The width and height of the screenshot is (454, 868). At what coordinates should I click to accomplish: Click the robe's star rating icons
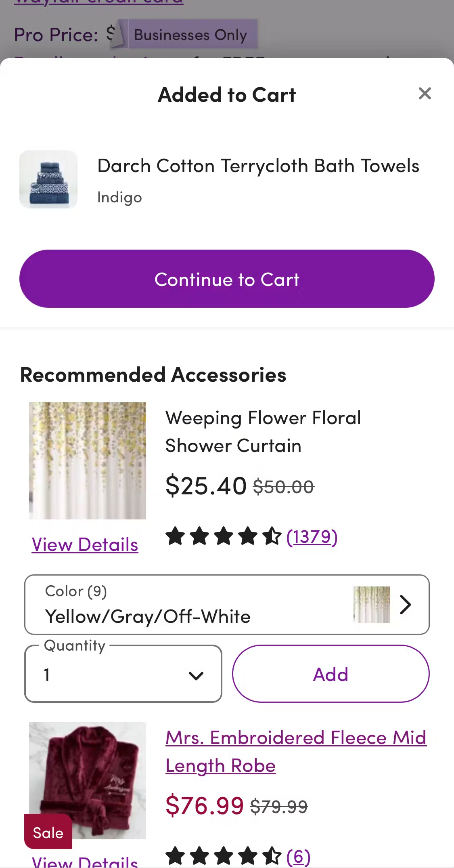[x=223, y=856]
